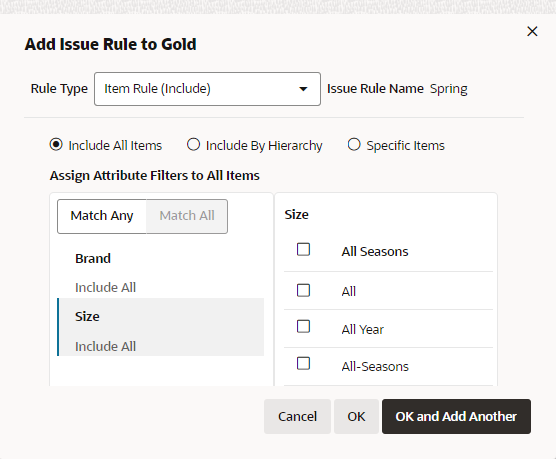Switch to Match All mode

pyautogui.click(x=187, y=216)
